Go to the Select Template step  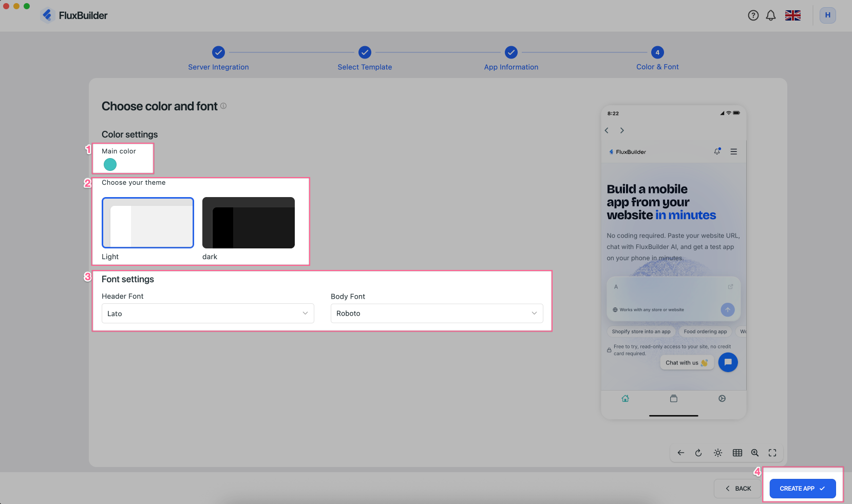[365, 59]
